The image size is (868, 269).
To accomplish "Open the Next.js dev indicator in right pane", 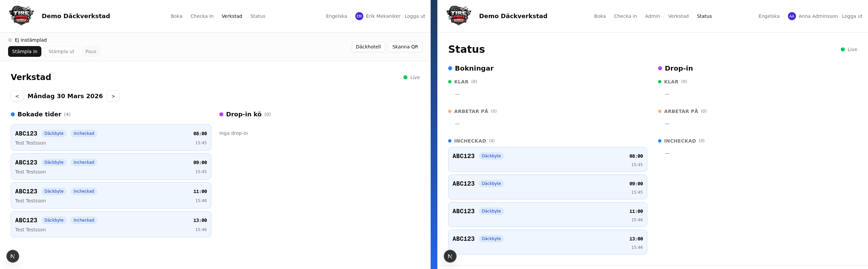I will 450,256.
